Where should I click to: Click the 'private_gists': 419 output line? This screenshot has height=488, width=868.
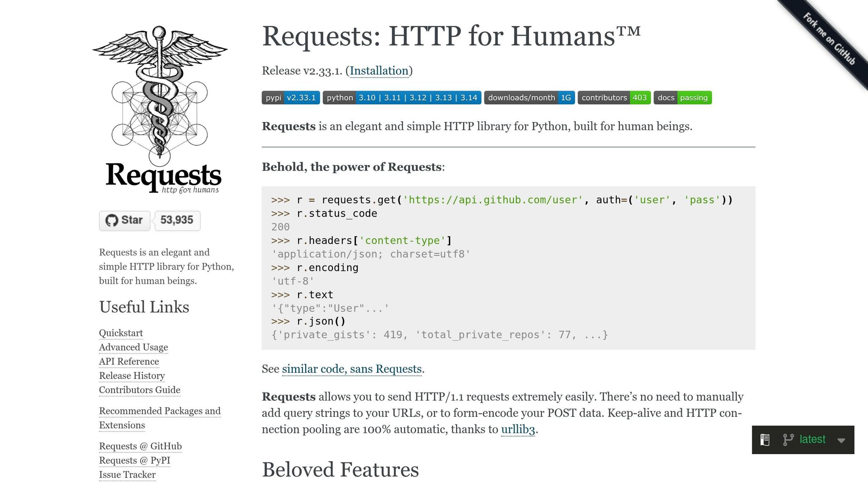click(x=440, y=335)
